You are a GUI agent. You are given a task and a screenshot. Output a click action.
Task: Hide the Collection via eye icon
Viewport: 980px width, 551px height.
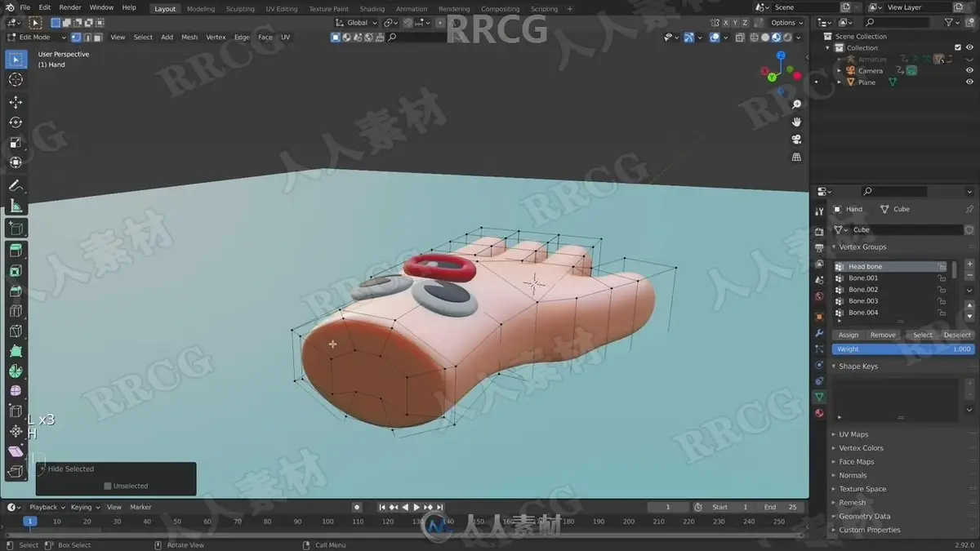pyautogui.click(x=969, y=47)
